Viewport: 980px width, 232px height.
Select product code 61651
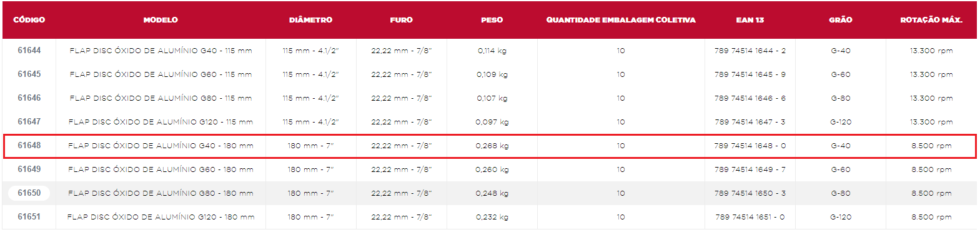(x=29, y=217)
